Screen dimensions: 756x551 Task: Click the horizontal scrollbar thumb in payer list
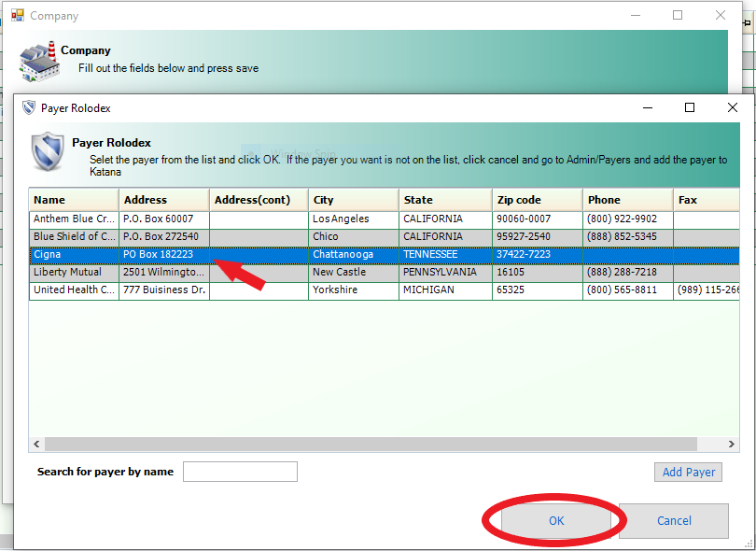[x=371, y=444]
